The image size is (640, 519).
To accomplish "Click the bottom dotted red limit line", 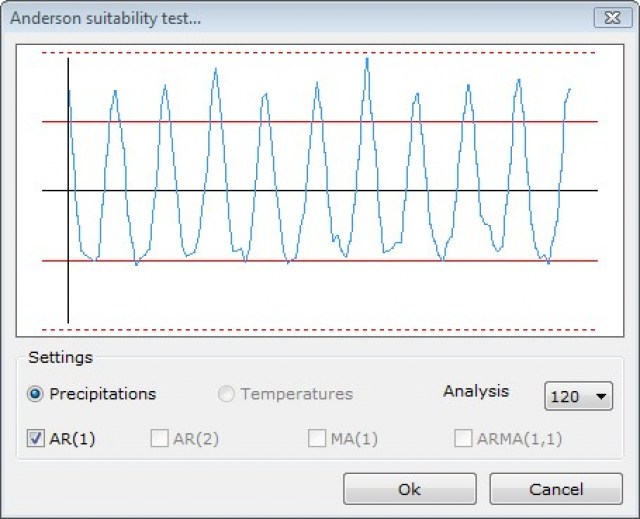I will click(x=300, y=329).
